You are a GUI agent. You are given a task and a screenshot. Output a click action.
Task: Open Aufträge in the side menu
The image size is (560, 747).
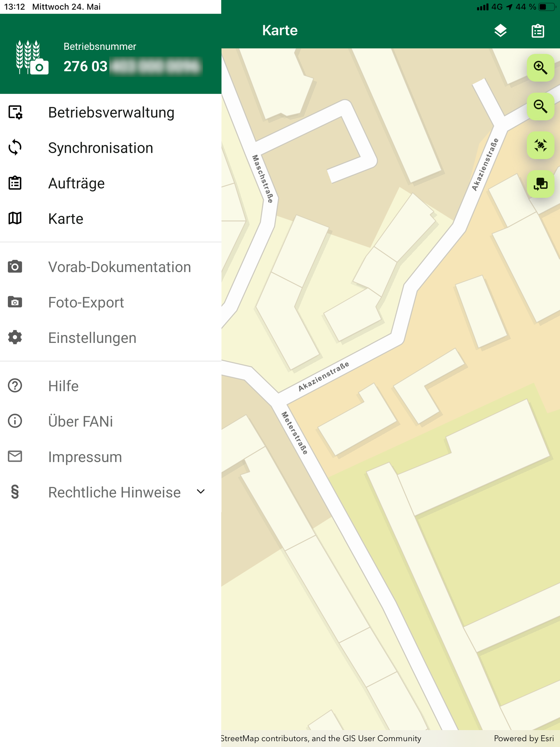111,183
